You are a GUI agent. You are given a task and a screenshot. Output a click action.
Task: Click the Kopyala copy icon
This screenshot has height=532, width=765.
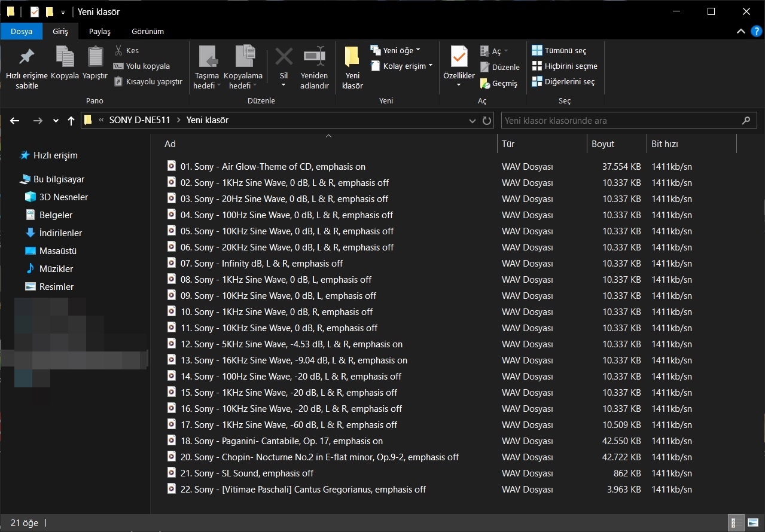coord(65,63)
